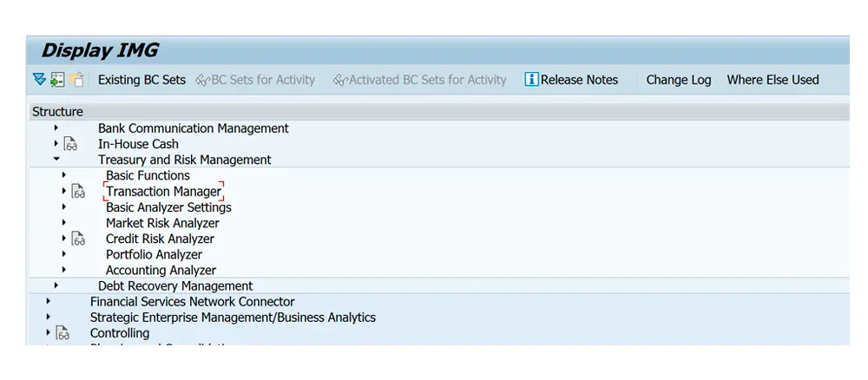This screenshot has height=380, width=868.
Task: Select the Transaction Manager tree item
Action: [163, 192]
